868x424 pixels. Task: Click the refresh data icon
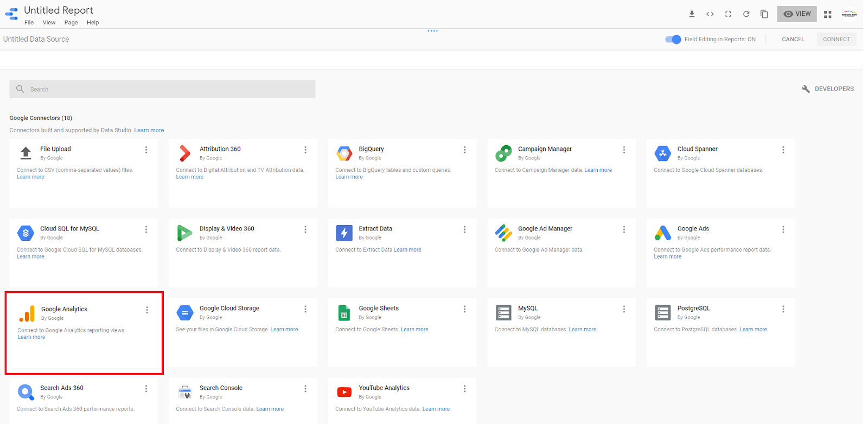(746, 14)
